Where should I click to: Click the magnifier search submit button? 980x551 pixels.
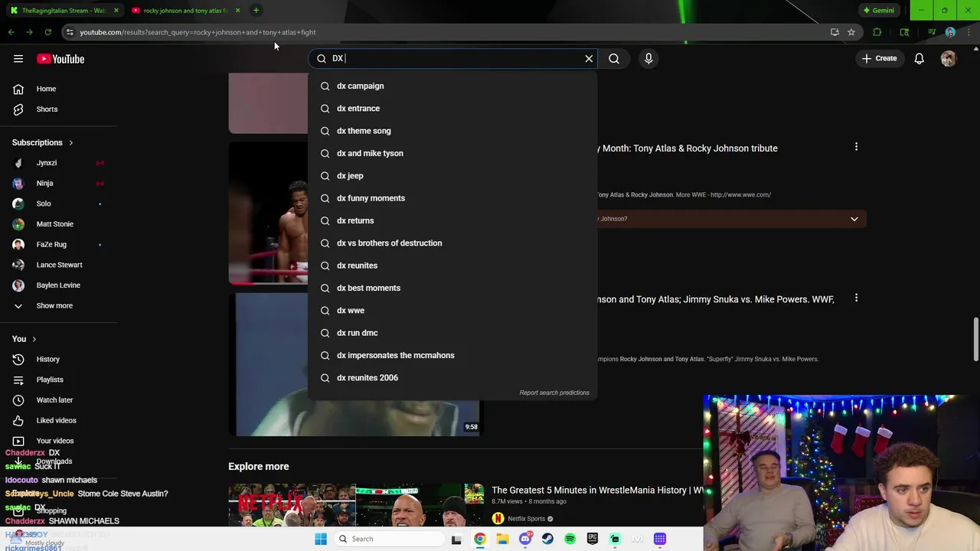(x=614, y=58)
